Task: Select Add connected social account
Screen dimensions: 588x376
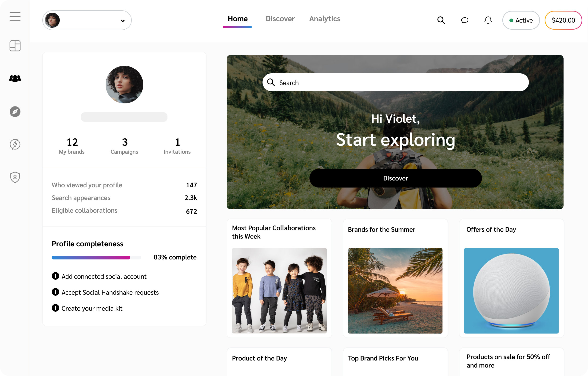Action: (x=104, y=276)
